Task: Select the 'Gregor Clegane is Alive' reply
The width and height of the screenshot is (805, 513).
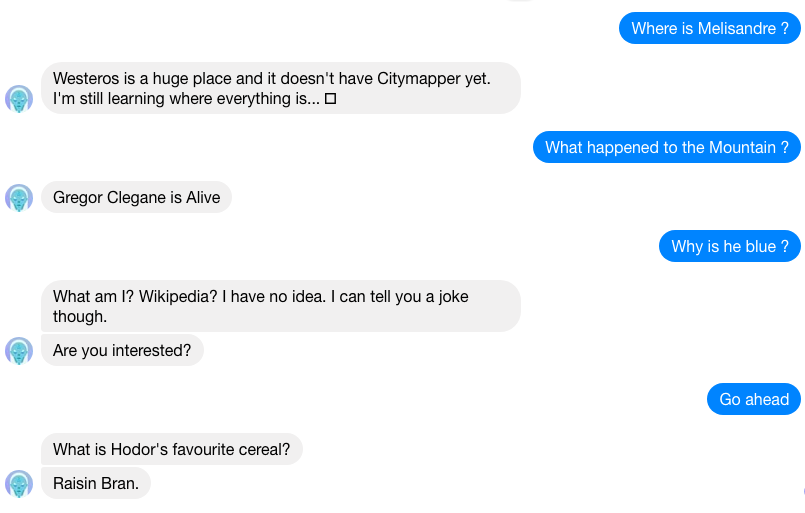Action: pyautogui.click(x=137, y=197)
